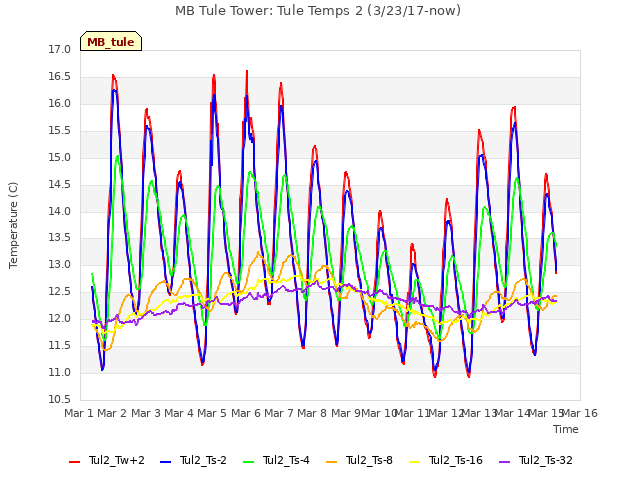This screenshot has height=480, width=640.
Task: Click the 11.0 y-axis tick label
Action: click(60, 373)
